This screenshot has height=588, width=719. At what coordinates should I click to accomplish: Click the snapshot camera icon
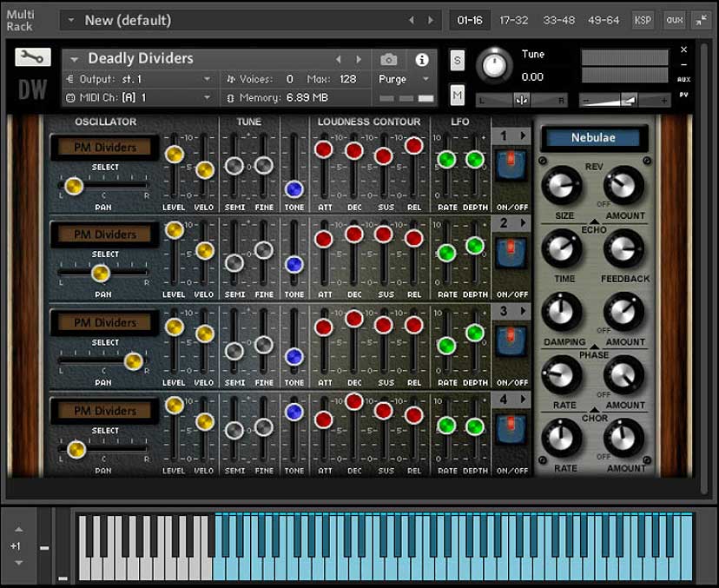pos(387,59)
